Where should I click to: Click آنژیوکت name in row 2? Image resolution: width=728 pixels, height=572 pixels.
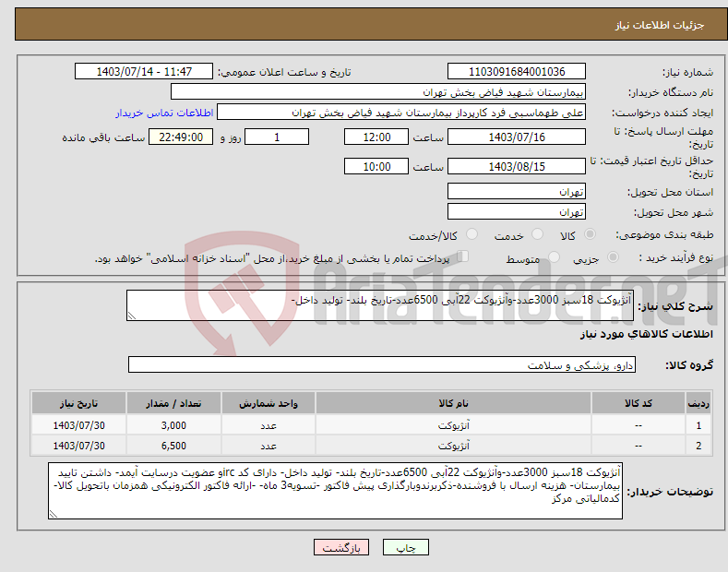[454, 446]
